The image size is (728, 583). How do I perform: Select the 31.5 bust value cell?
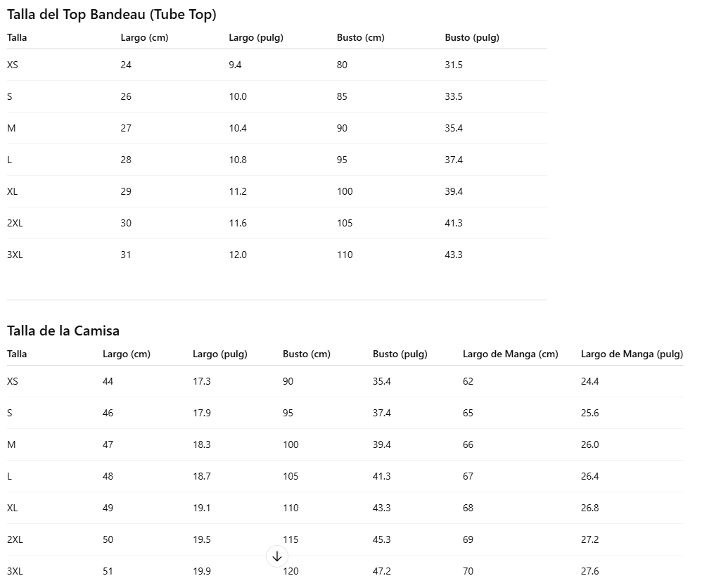tap(454, 65)
